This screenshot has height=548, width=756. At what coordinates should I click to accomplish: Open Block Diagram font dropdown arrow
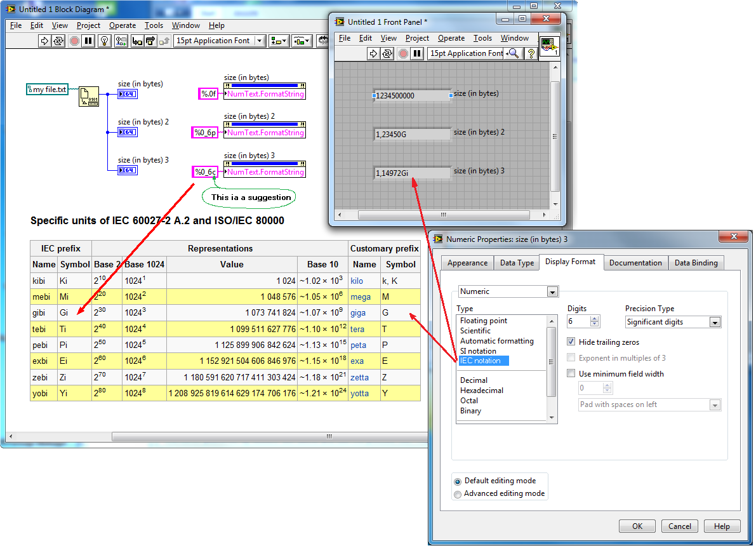point(260,41)
